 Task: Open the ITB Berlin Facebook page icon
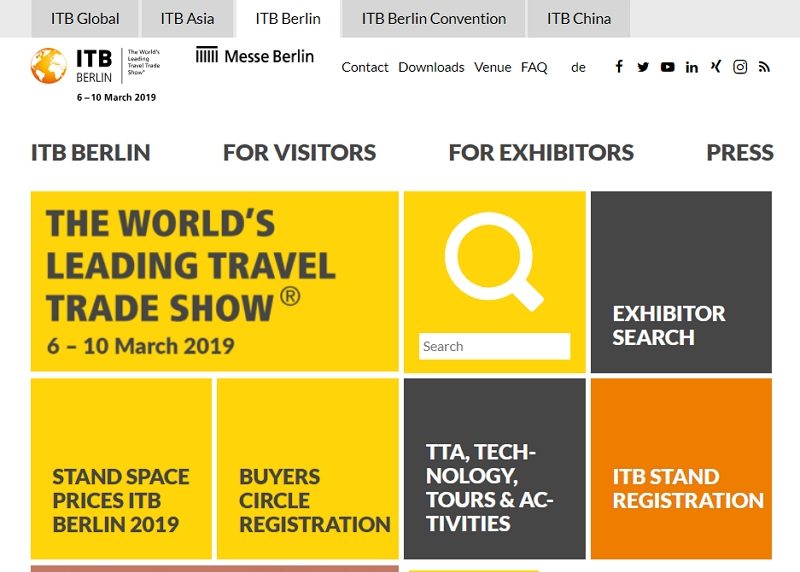(x=619, y=67)
